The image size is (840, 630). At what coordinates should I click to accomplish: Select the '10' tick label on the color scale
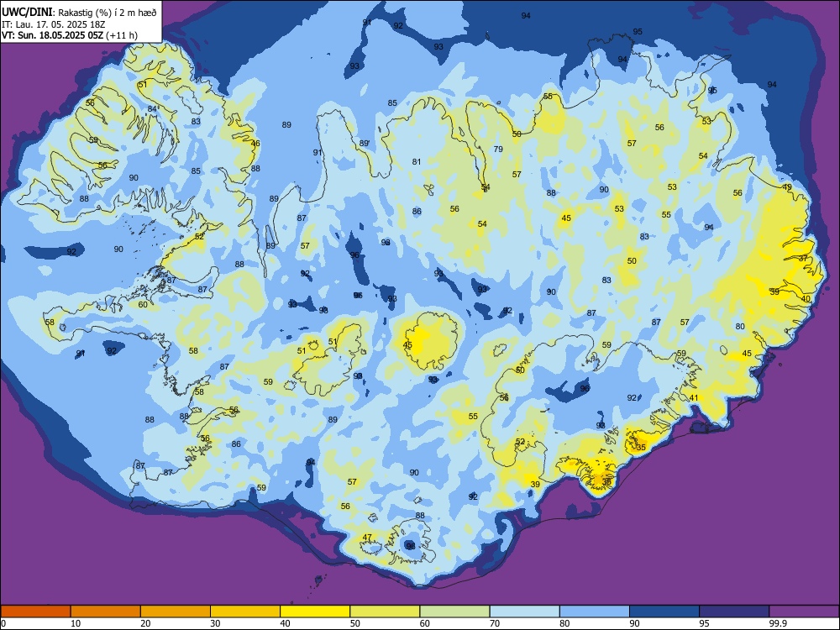point(76,623)
